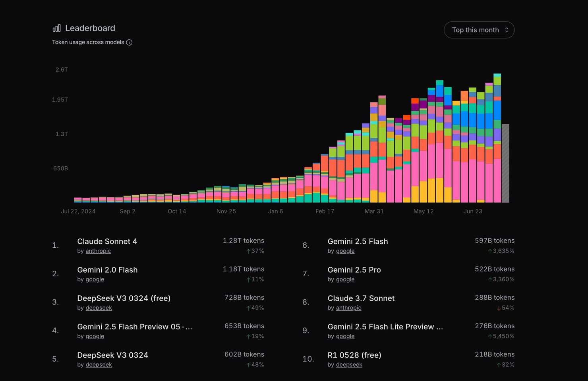Click the anthropic link under Claude 3.7 Sonnet
This screenshot has width=588, height=381.
(x=348, y=308)
